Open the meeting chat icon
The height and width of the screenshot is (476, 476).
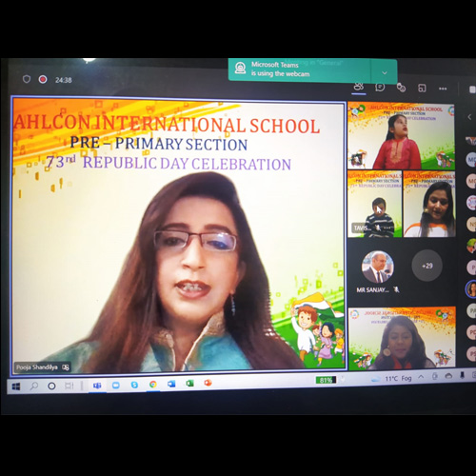click(380, 87)
